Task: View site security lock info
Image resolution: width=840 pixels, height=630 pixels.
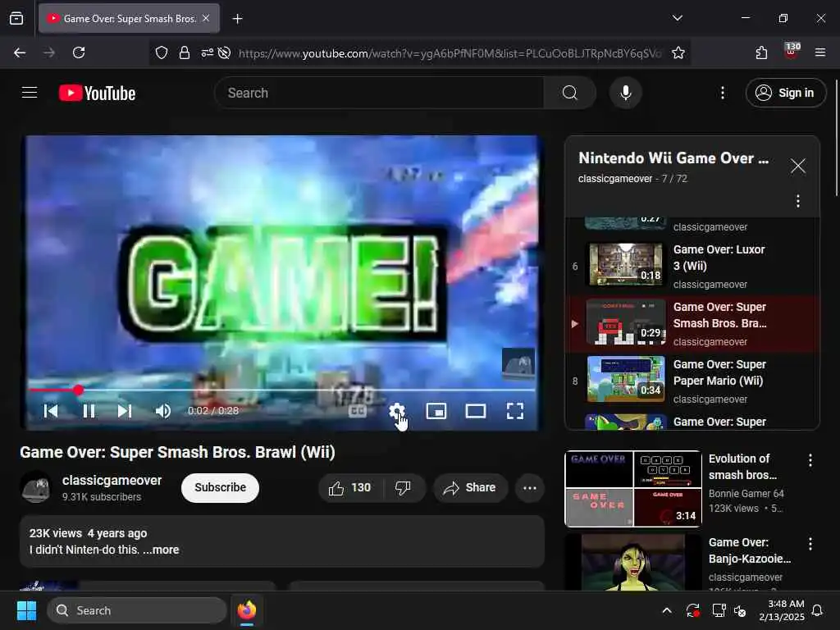Action: (185, 52)
